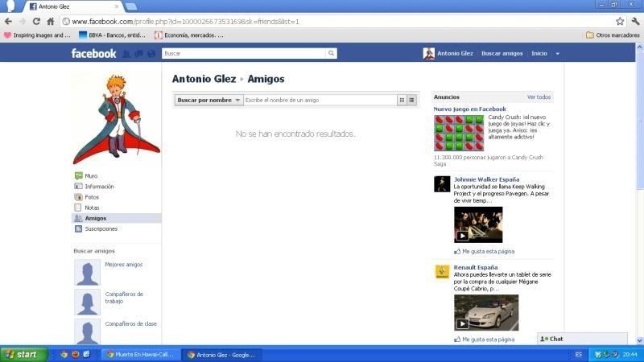The width and height of the screenshot is (644, 362).
Task: Open Chrome wrench settings menu
Action: click(x=635, y=22)
